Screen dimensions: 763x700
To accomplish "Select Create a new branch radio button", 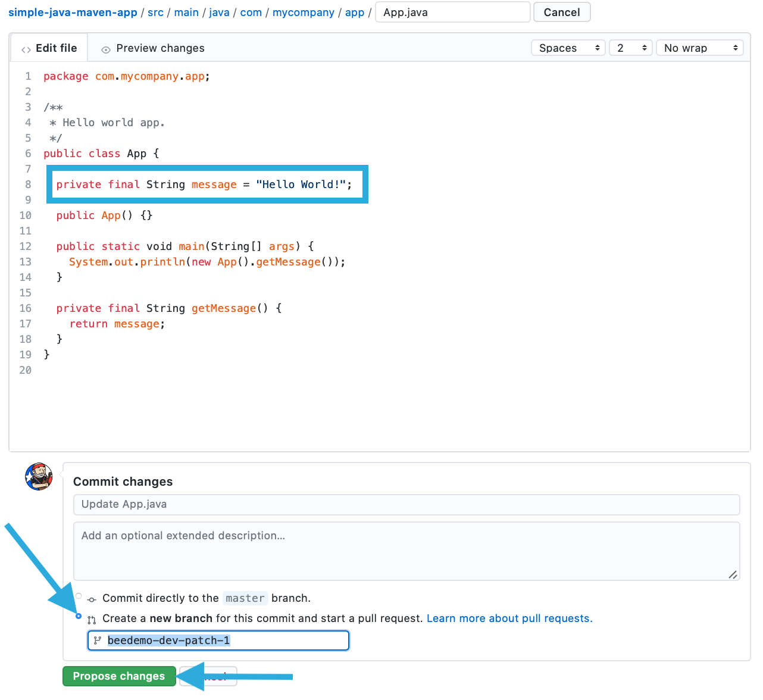I will tap(79, 616).
